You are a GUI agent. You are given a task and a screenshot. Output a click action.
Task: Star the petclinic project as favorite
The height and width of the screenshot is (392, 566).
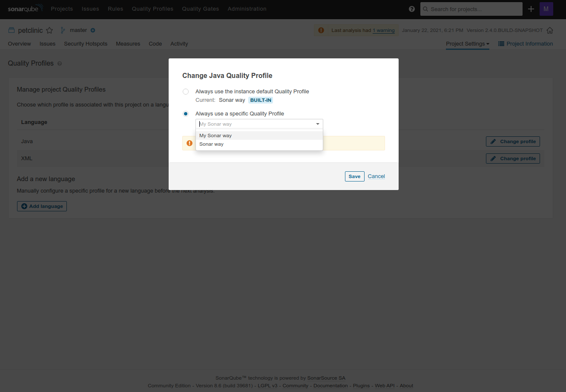(49, 30)
